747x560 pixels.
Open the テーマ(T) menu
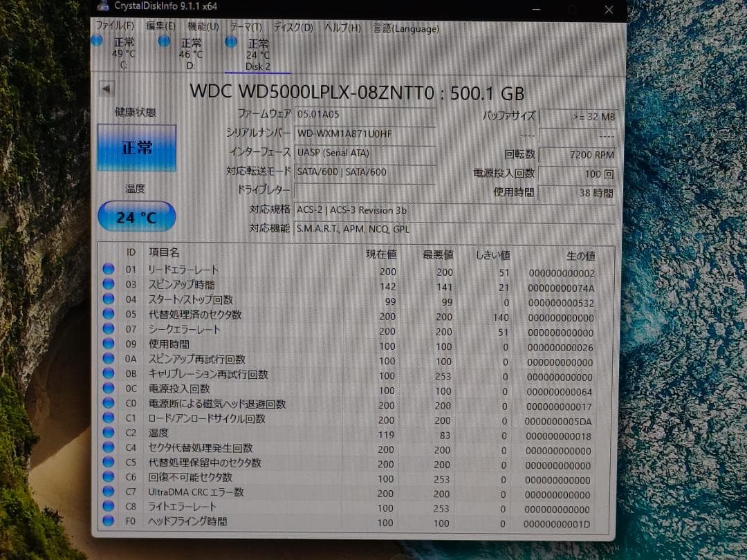click(246, 27)
